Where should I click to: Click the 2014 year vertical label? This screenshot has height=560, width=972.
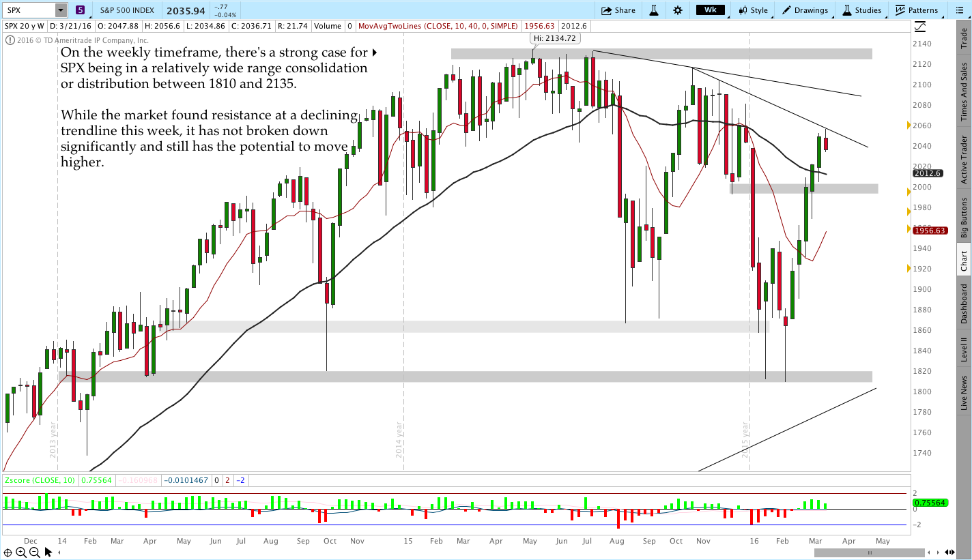point(399,439)
